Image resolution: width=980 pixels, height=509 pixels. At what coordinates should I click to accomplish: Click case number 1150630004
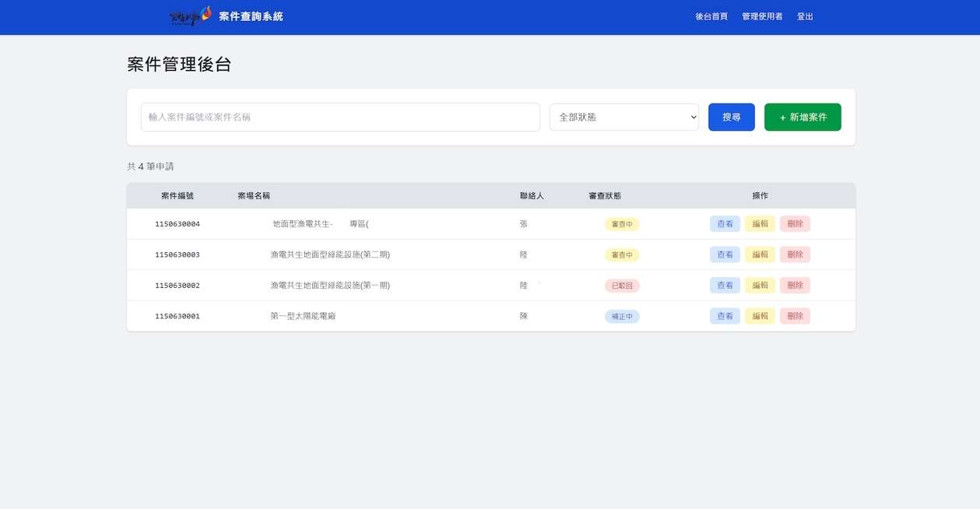[x=177, y=224]
